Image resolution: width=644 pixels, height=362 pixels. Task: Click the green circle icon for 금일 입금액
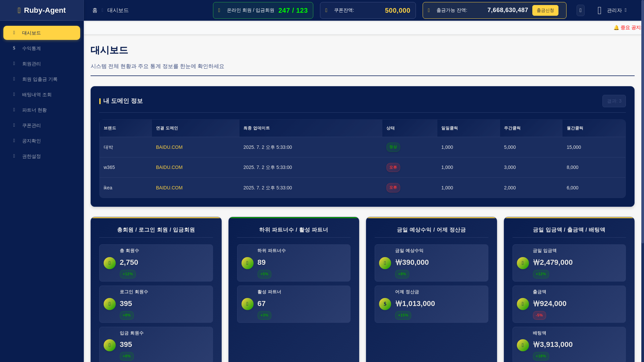(523, 263)
